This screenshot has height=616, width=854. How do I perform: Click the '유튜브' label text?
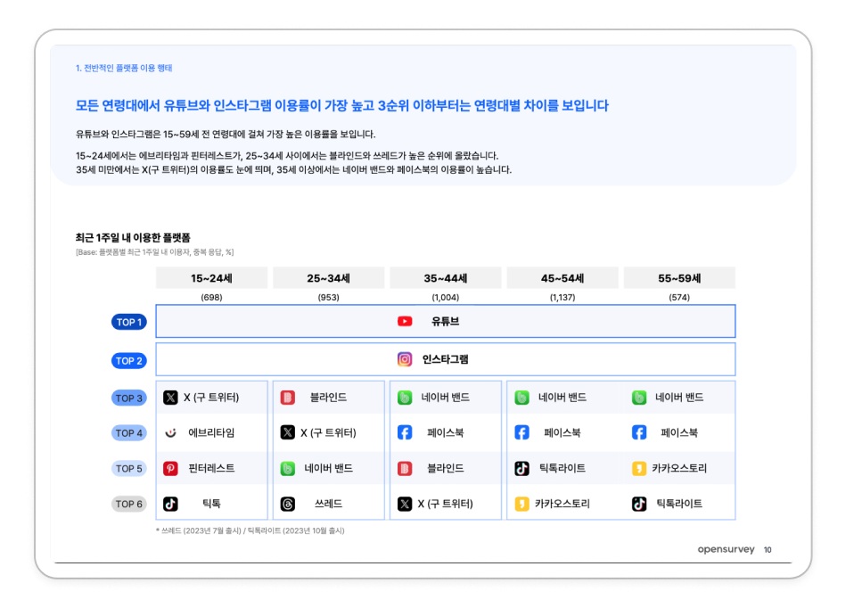(x=446, y=321)
